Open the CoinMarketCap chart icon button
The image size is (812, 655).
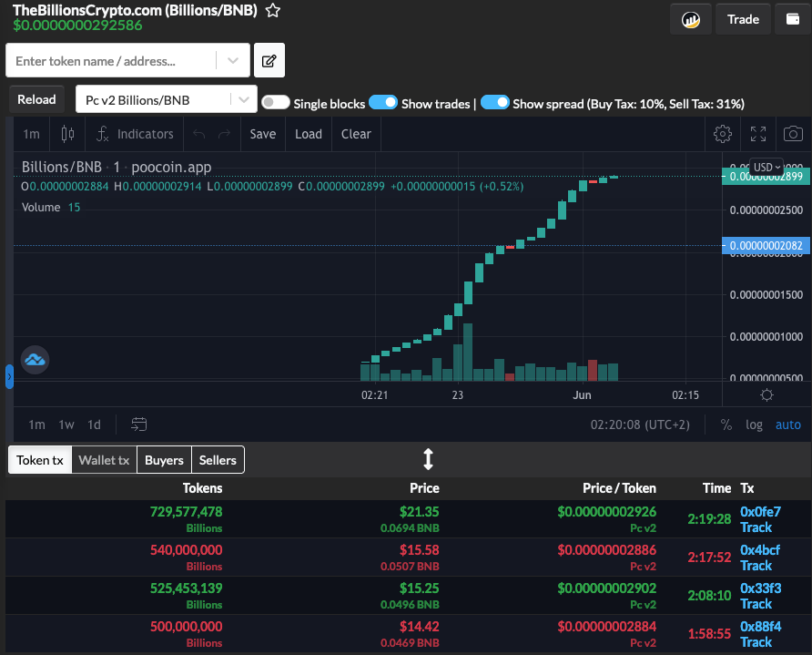pyautogui.click(x=691, y=19)
